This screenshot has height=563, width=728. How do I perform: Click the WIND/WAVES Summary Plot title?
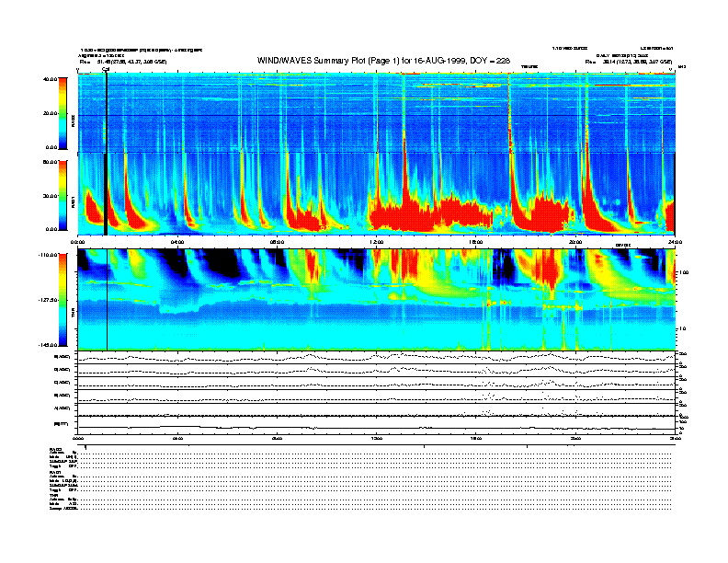[x=383, y=61]
